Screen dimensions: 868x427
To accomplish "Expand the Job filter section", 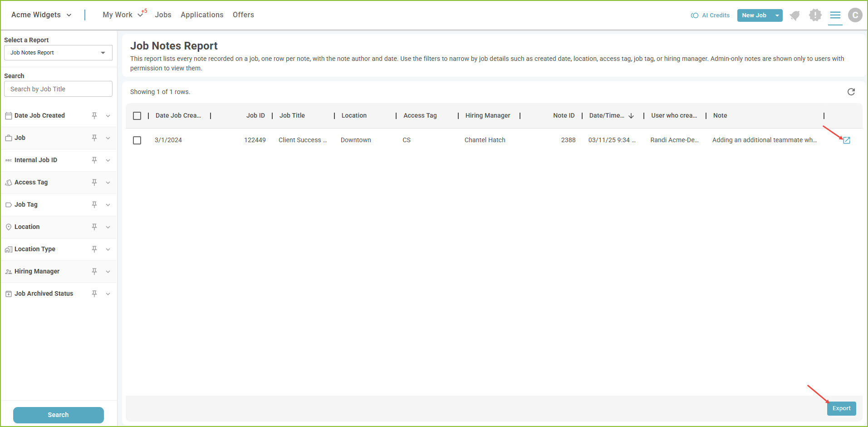I will point(108,138).
